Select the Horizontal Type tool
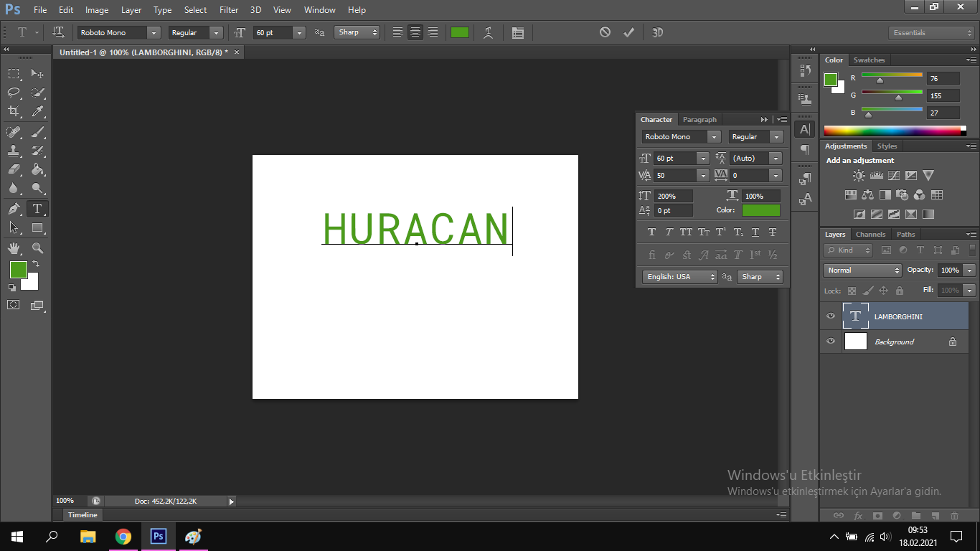Screen dimensions: 980x551 (38, 209)
